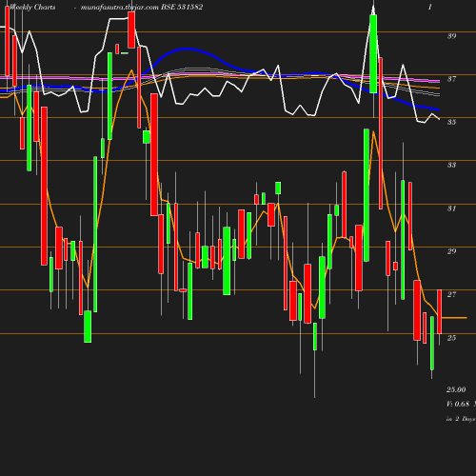Click the 'V: 0.68' volume value

pyautogui.click(x=458, y=404)
